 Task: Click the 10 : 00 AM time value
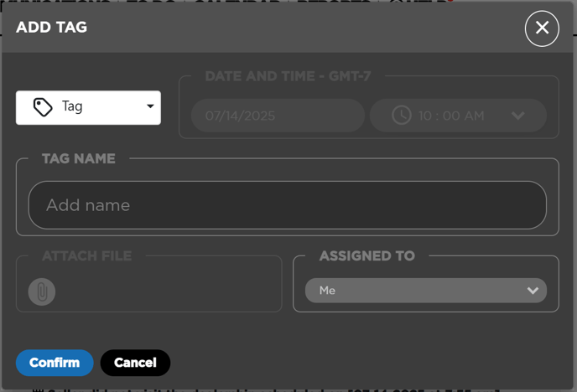[x=451, y=116]
